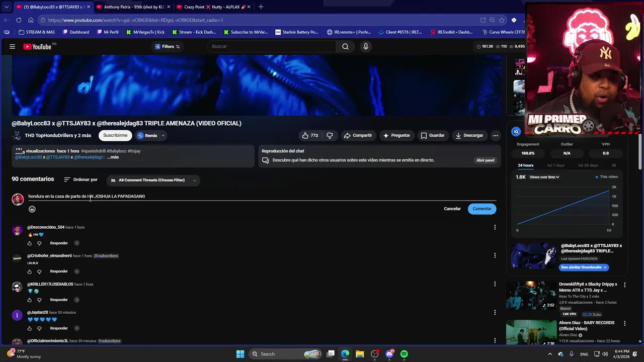The height and width of the screenshot is (362, 644).
Task: Like the comment by @Cristhofer_elmasdiverti
Action: 29,271
